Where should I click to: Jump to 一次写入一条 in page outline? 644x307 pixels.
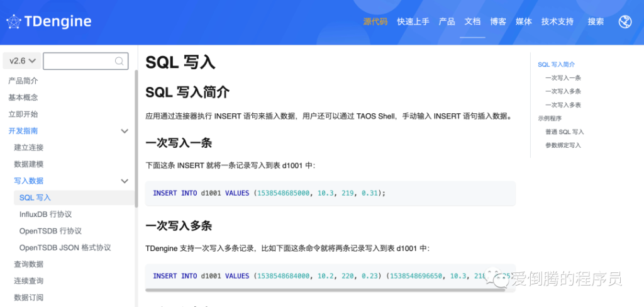pyautogui.click(x=563, y=78)
